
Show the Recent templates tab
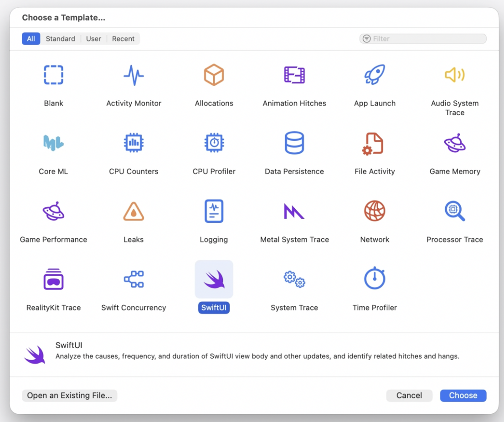(123, 39)
